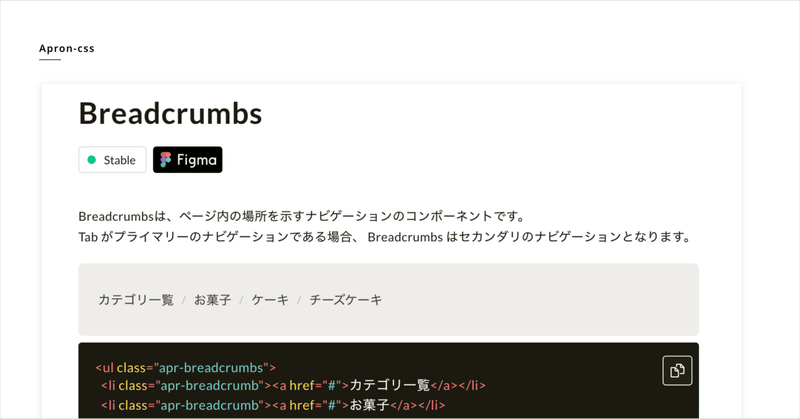Click the description sentence starting with Breadcrumbsは
The width and height of the screenshot is (800, 419).
[303, 216]
